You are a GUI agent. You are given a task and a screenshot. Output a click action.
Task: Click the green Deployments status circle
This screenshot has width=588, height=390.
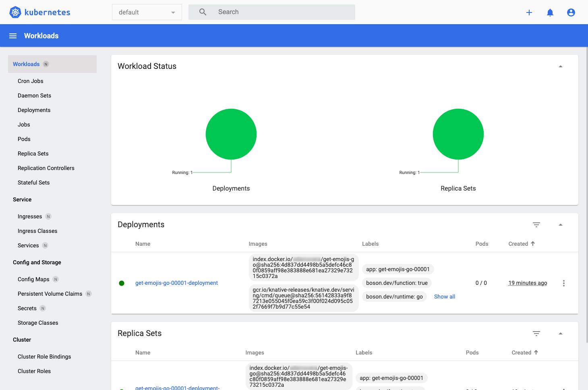[x=231, y=134]
